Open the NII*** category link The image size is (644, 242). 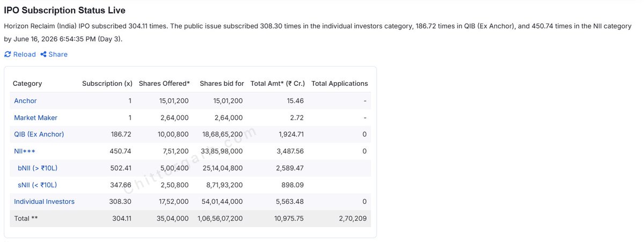click(25, 151)
